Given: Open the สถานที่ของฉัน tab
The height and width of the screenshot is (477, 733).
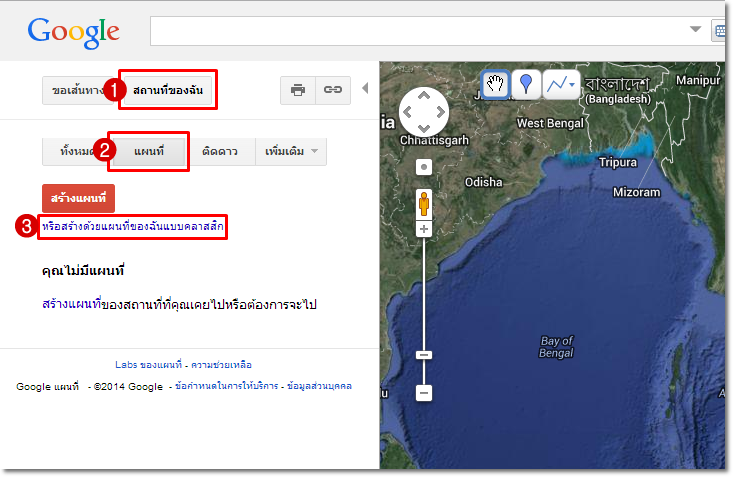Looking at the screenshot, I should [168, 90].
